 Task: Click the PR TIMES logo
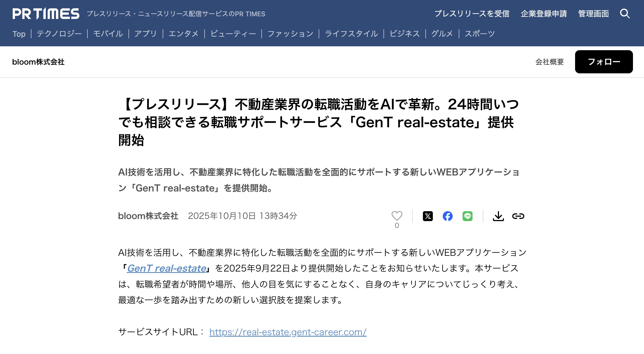coord(46,14)
